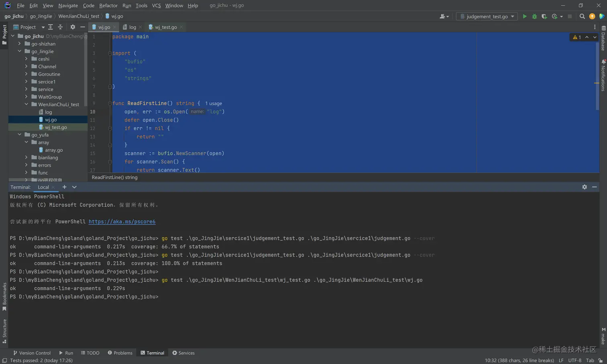Open terminal shell options dropdown arrow
The height and width of the screenshot is (364, 607).
pos(74,187)
